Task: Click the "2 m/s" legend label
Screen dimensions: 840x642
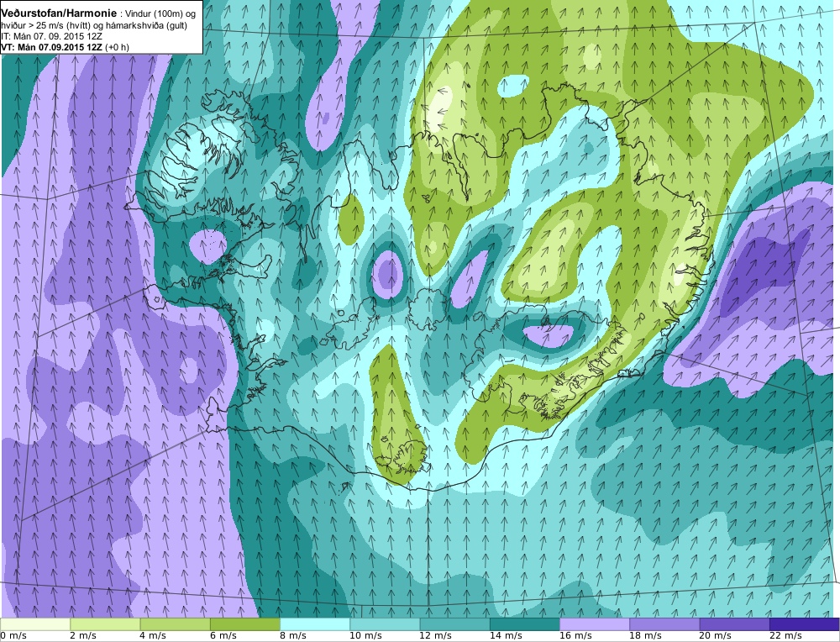Action: pos(83,636)
